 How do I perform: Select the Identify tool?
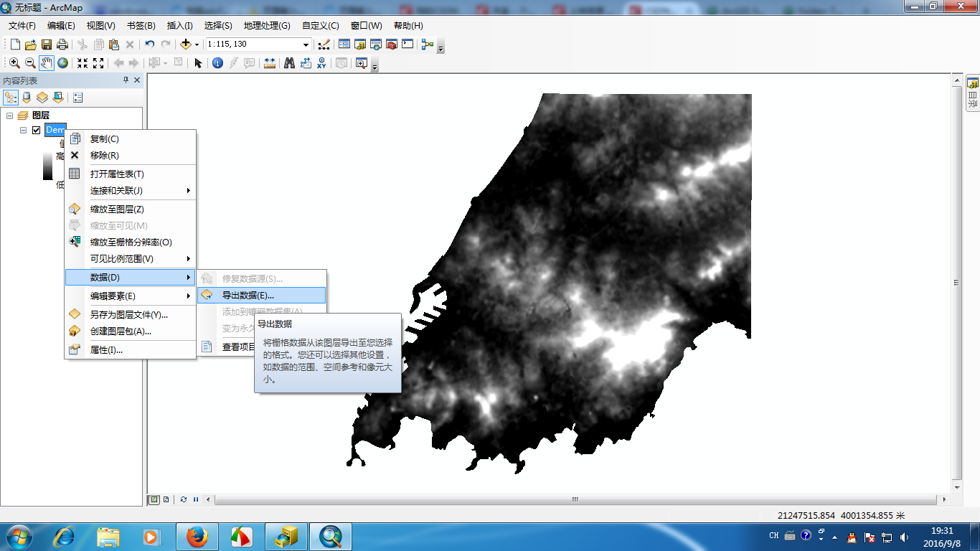coord(217,62)
